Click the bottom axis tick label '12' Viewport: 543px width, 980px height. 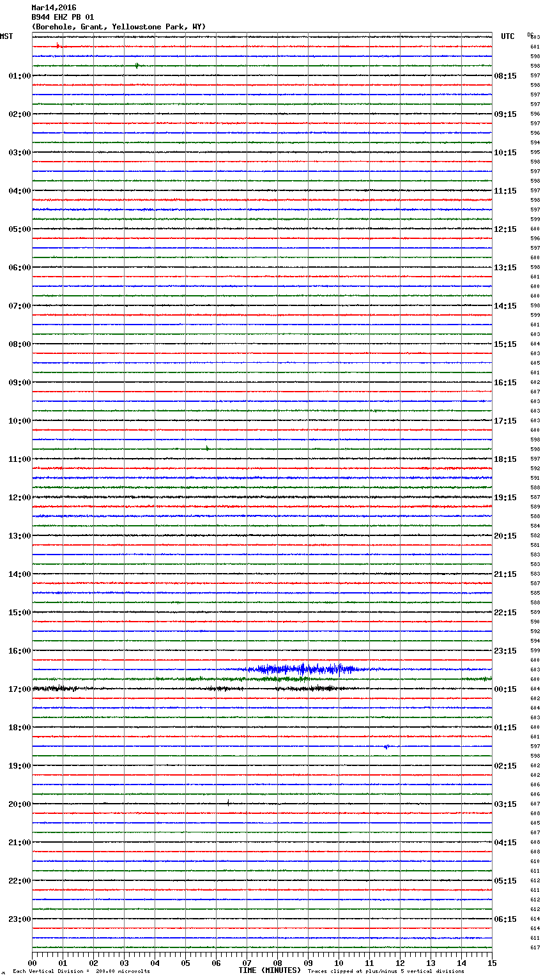[x=400, y=963]
